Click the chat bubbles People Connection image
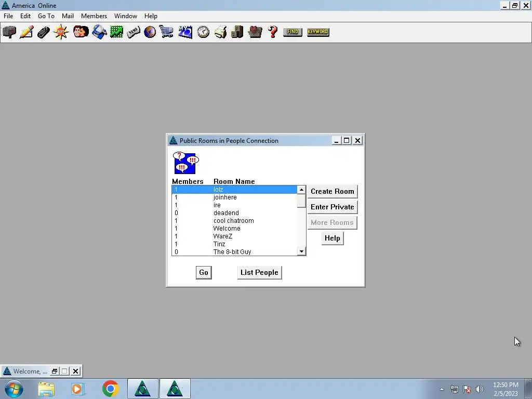This screenshot has width=532, height=399. [x=185, y=163]
